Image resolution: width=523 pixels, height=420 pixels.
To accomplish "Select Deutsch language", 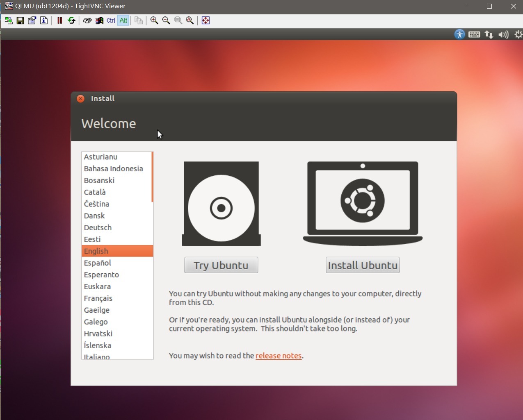I will pos(117,228).
